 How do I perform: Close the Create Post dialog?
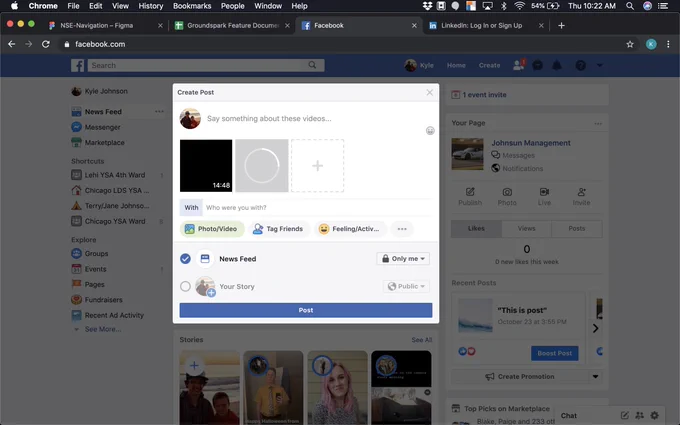pyautogui.click(x=429, y=92)
